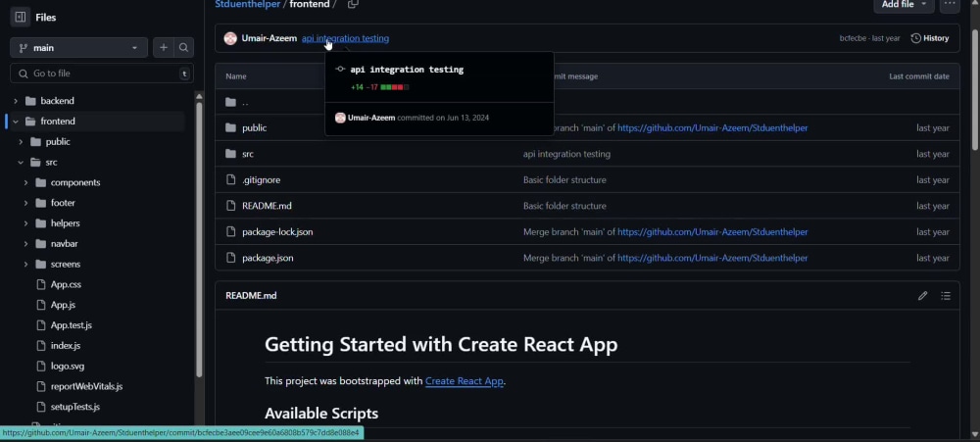Open package-lock.json in file list
Viewport: 980px width, 442px height.
coord(277,232)
